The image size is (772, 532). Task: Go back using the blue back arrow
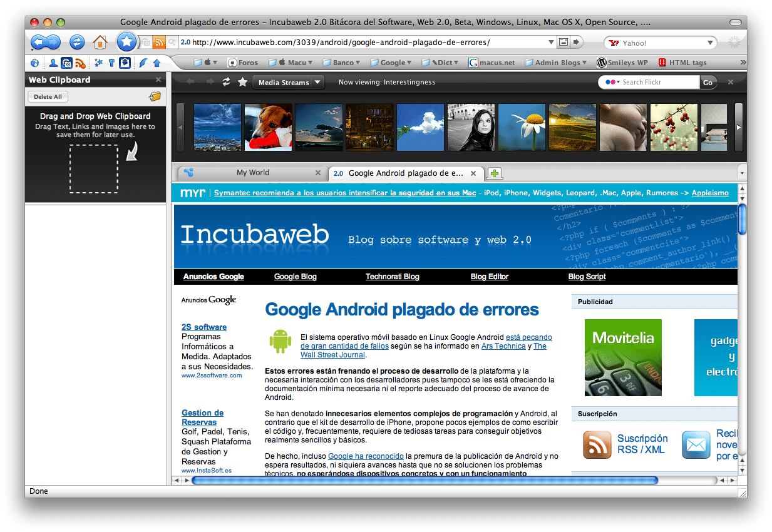pos(38,43)
